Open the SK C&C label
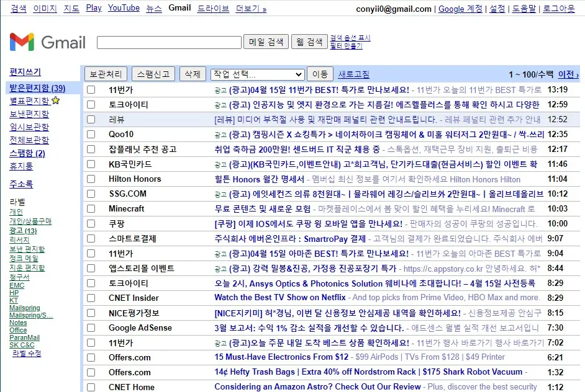 click(22, 345)
